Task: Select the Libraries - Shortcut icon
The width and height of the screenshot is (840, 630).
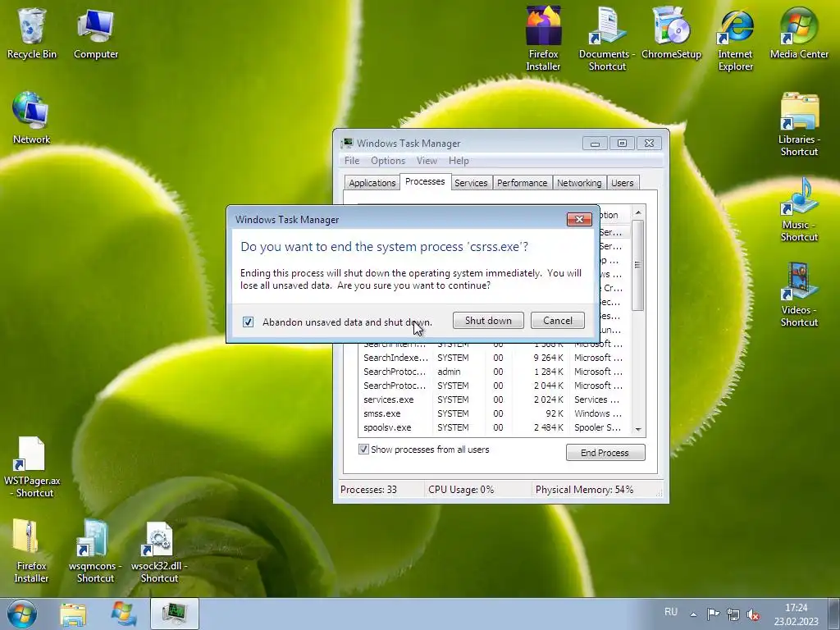Action: pyautogui.click(x=799, y=125)
